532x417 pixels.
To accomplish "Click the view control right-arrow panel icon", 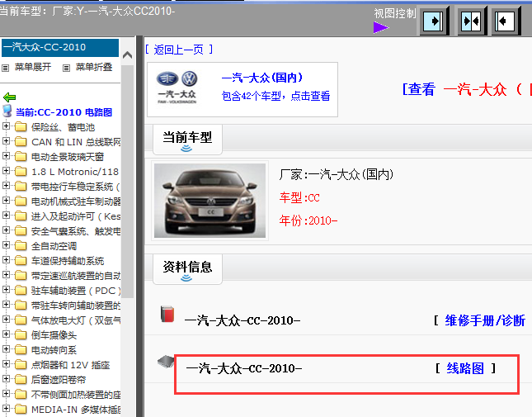I will 434,21.
